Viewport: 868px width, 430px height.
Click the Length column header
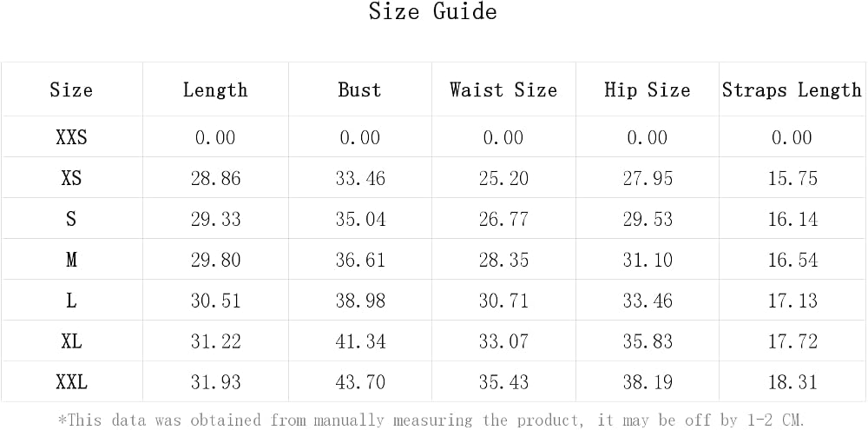215,89
